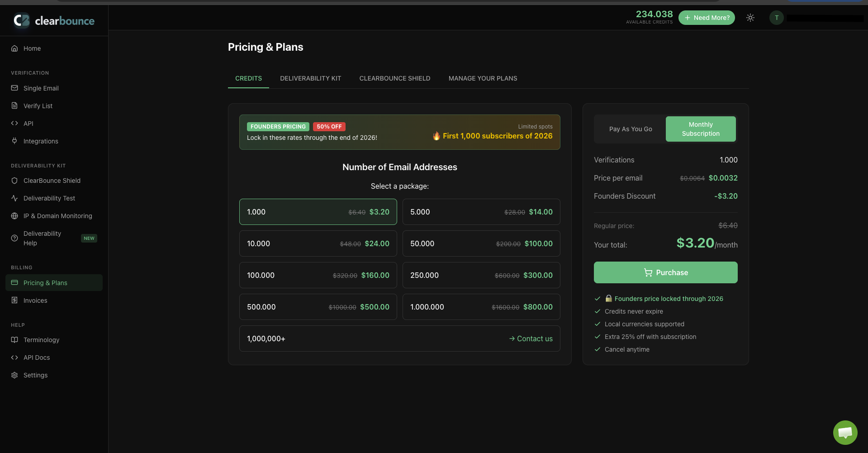
Task: Open Invoices in the billing section
Action: tap(35, 300)
